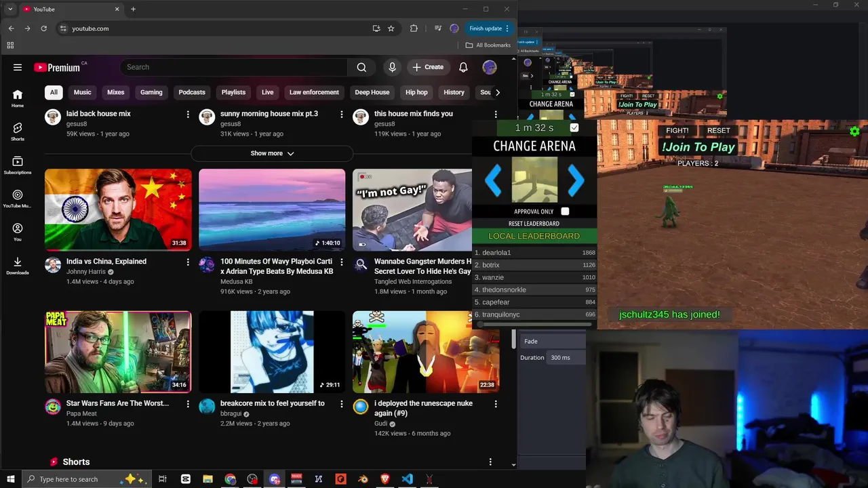Open the YouTube guide hamburger menu
The height and width of the screenshot is (488, 868).
click(x=18, y=67)
